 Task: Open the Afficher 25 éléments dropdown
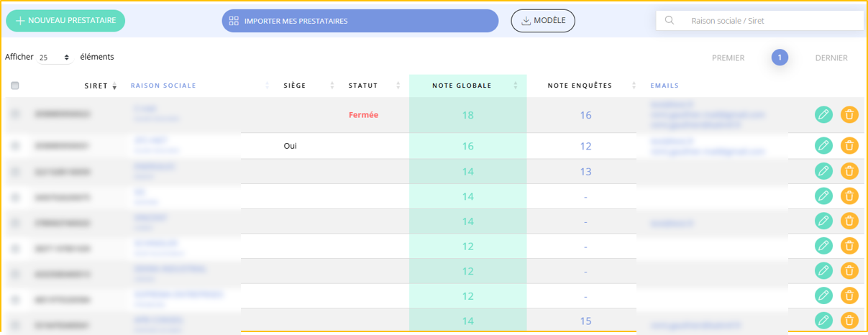coord(55,58)
